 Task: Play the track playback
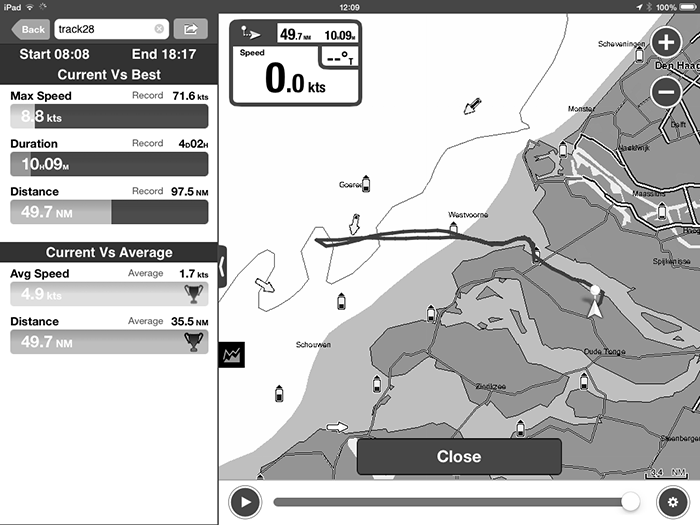pos(244,501)
